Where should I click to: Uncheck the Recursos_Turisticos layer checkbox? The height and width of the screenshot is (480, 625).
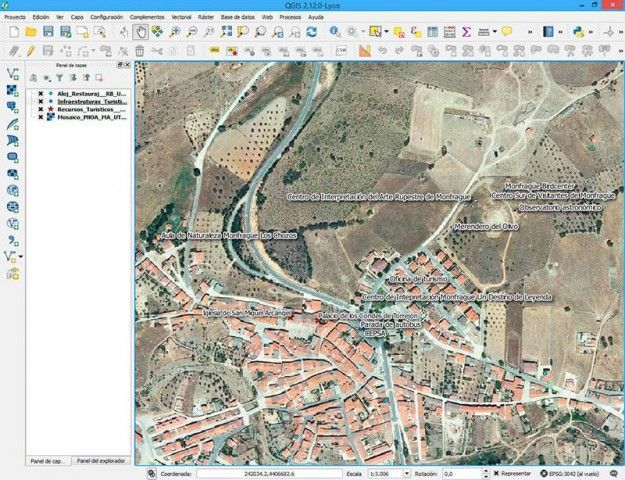41,109
